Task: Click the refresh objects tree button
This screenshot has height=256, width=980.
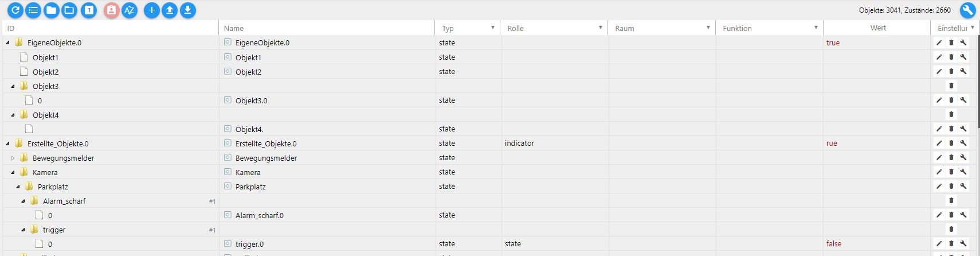Action: [x=15, y=10]
